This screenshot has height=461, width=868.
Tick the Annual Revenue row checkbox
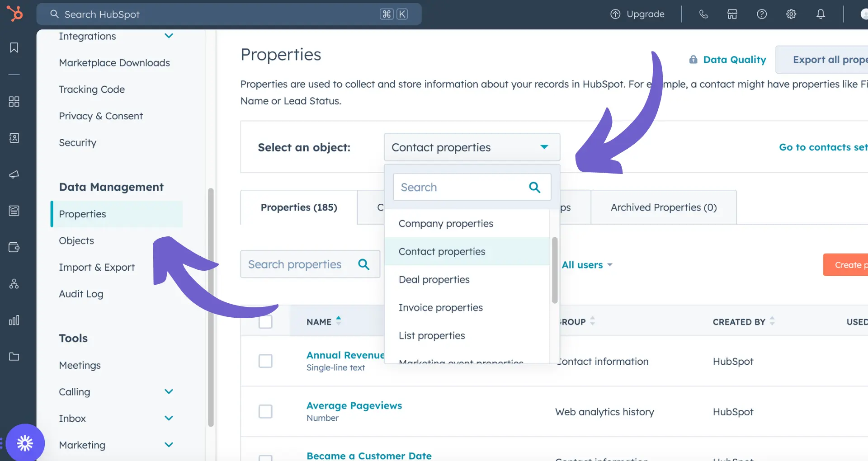pos(265,361)
